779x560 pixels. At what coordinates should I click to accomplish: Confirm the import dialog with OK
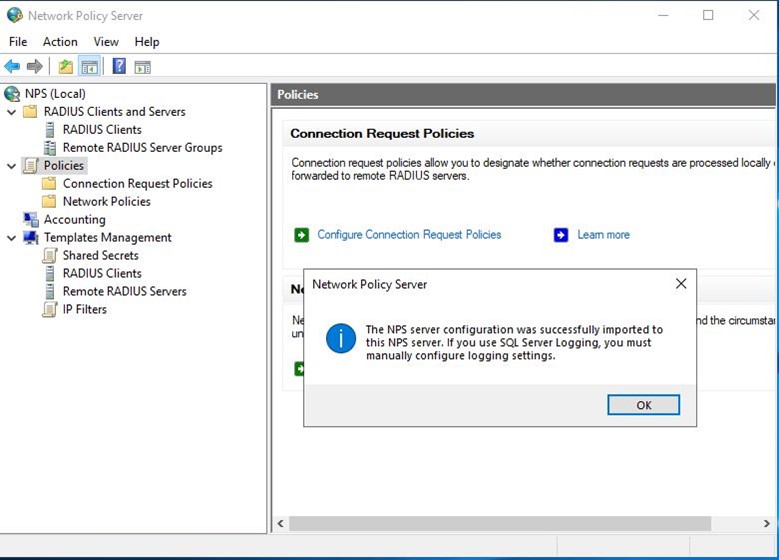pos(643,405)
